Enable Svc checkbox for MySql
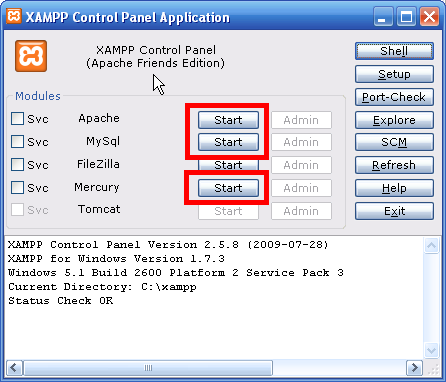Screen dimensions: 446x382 [17, 141]
